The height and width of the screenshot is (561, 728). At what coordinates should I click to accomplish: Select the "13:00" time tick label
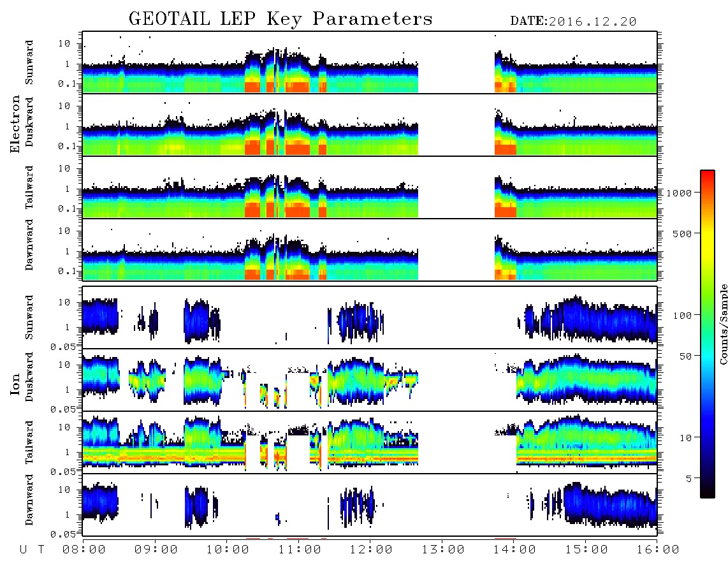[x=443, y=550]
